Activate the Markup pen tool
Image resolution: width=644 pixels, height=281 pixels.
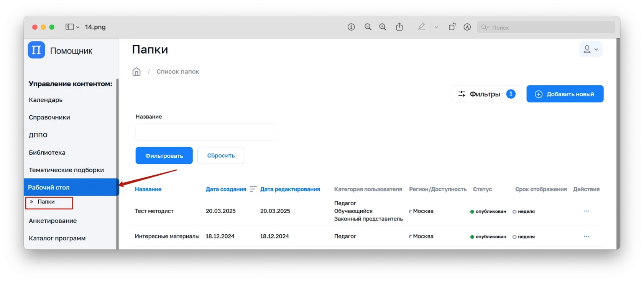[x=422, y=27]
